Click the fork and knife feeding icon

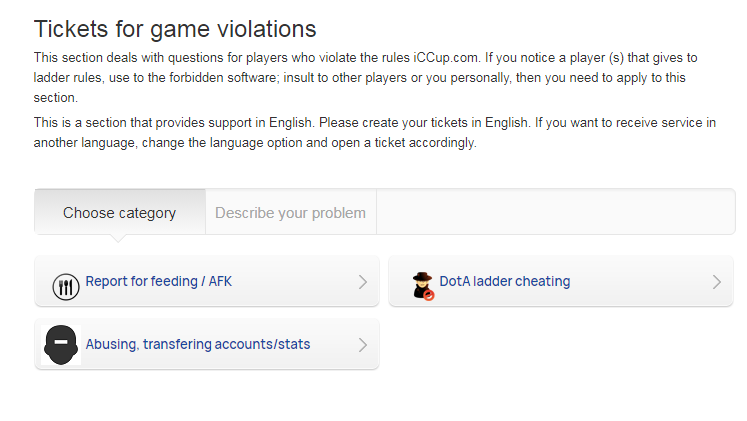(66, 287)
